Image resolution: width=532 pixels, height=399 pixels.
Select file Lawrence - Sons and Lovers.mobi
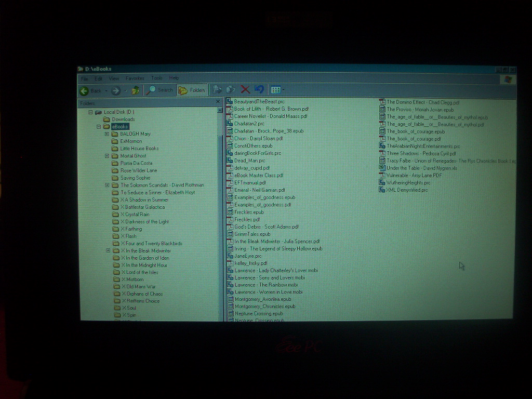[x=270, y=277]
